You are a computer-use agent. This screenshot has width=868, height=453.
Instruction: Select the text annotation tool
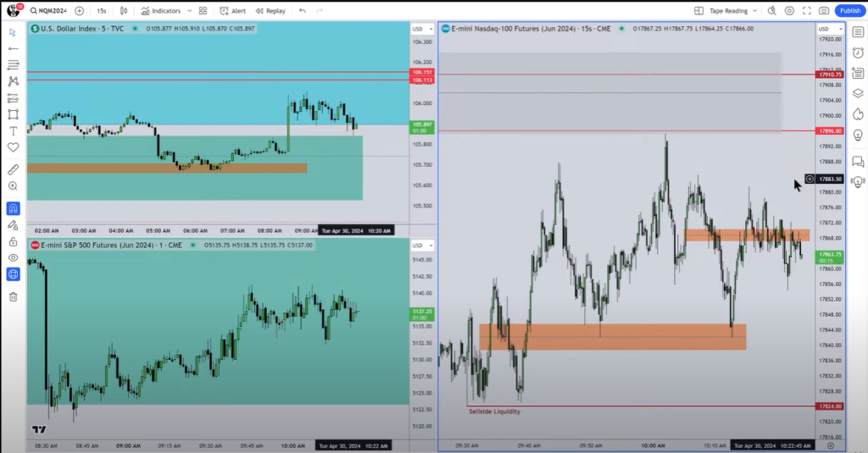point(13,131)
